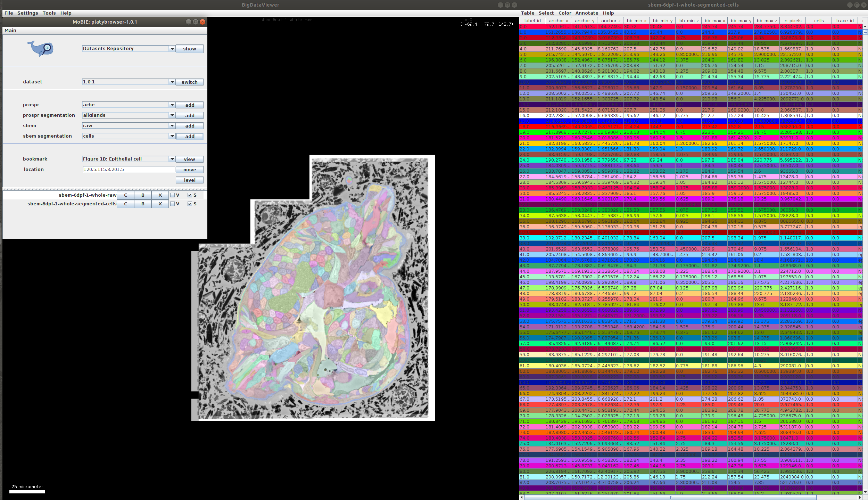Toggle S checkbox for sbem-6dpf-1-whole-segmented-cells

(x=190, y=204)
